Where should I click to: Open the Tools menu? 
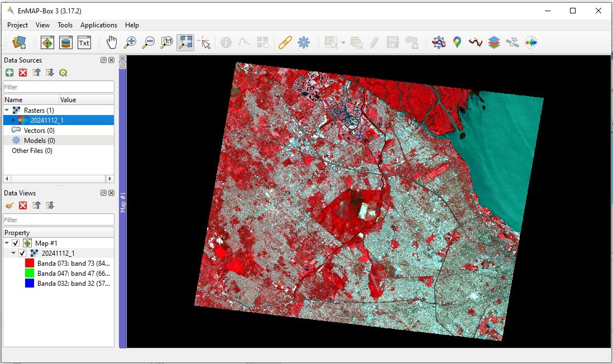[x=65, y=25]
